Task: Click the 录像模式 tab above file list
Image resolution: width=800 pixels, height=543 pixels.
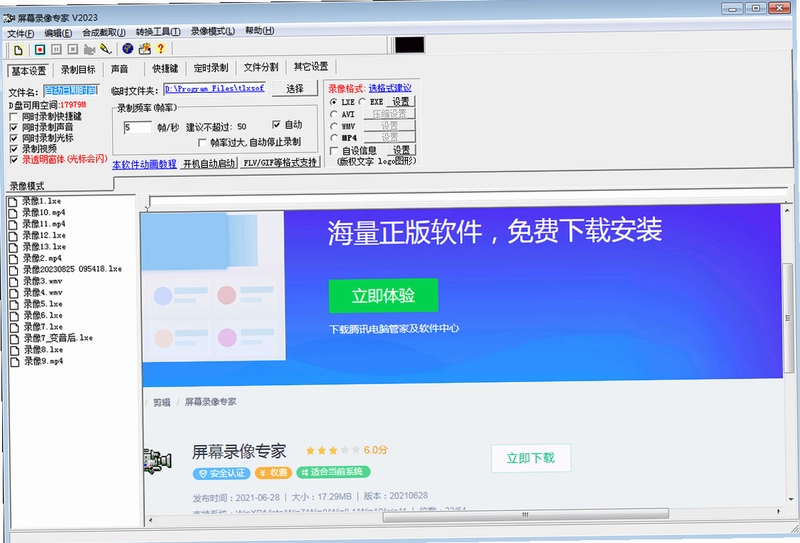Action: (27, 186)
